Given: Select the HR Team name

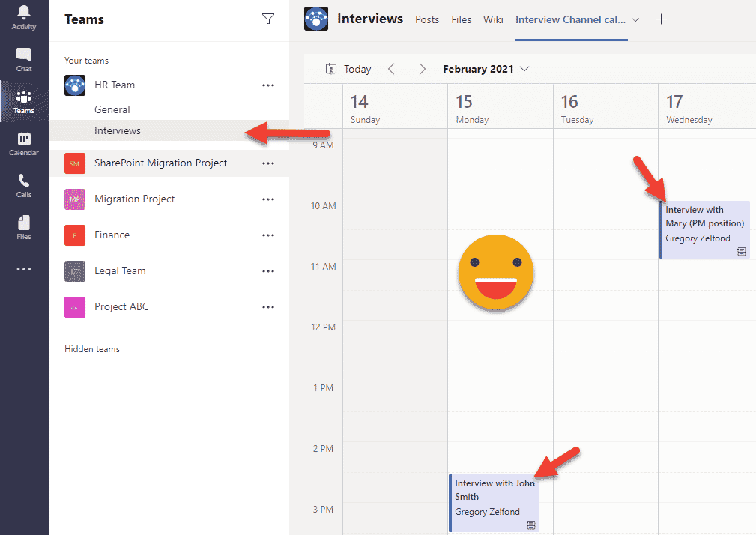Looking at the screenshot, I should [x=115, y=85].
